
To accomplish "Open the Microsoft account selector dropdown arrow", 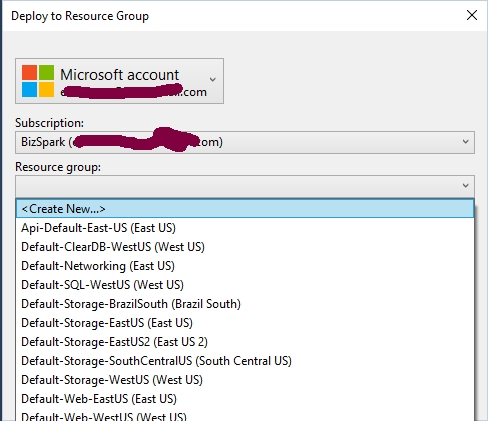I will [213, 80].
